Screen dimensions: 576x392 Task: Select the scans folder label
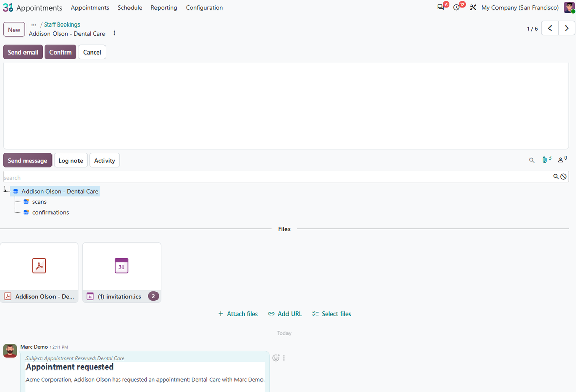pyautogui.click(x=39, y=202)
